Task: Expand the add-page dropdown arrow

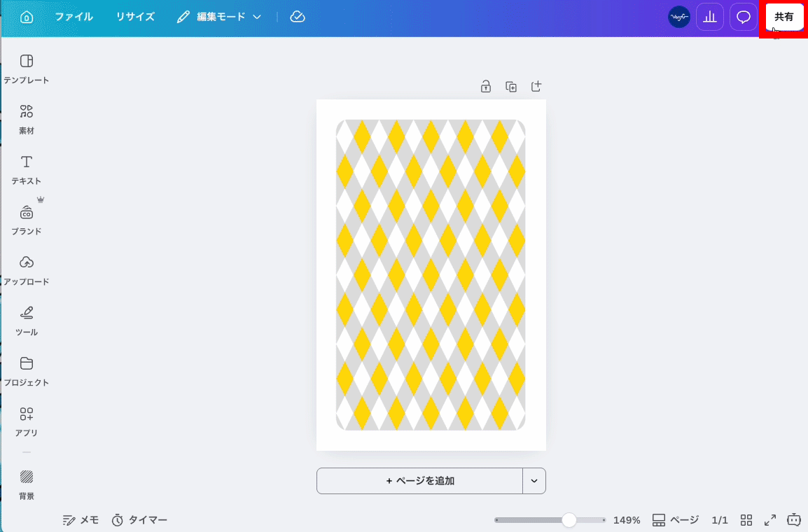Action: click(534, 481)
